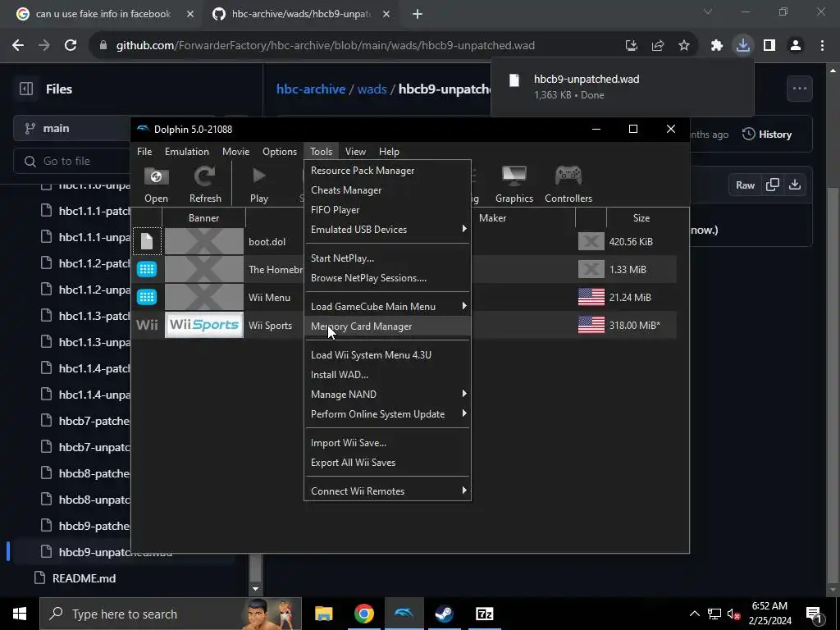The image size is (840, 630).
Task: Expand Connect Wii Remotes submenu
Action: click(x=387, y=491)
